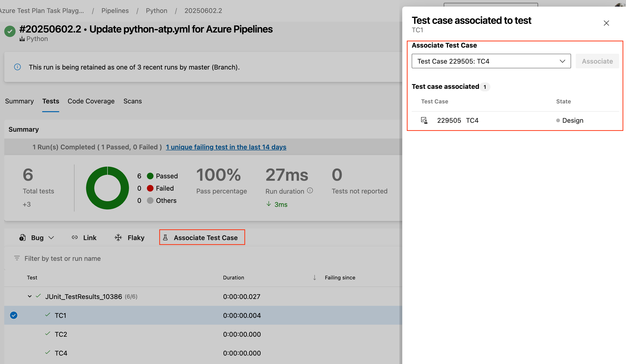The height and width of the screenshot is (364, 626).
Task: Switch to the Summary tab
Action: (19, 101)
